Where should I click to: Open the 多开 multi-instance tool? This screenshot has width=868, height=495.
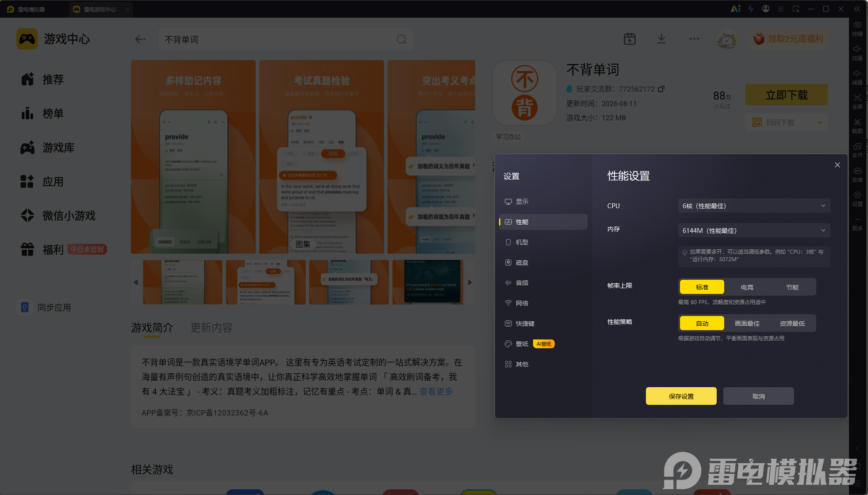coord(857,150)
